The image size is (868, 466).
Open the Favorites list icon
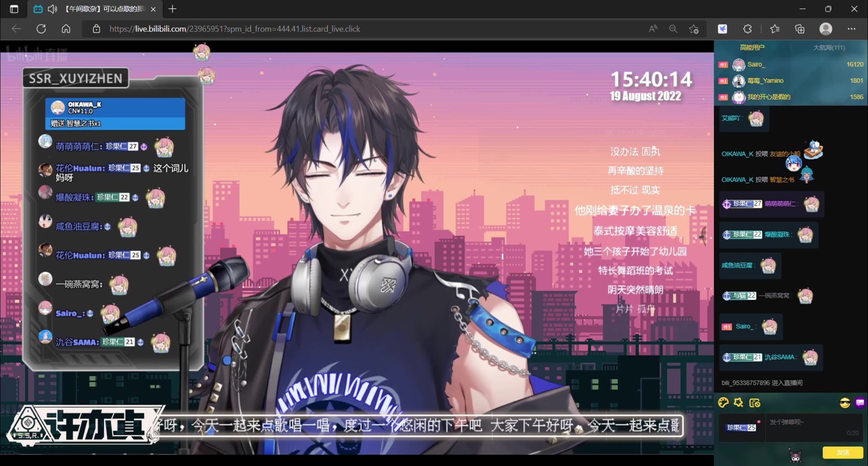pyautogui.click(x=775, y=29)
